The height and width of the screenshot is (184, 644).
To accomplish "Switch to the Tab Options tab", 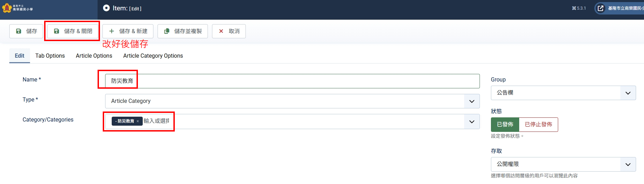I will 50,56.
